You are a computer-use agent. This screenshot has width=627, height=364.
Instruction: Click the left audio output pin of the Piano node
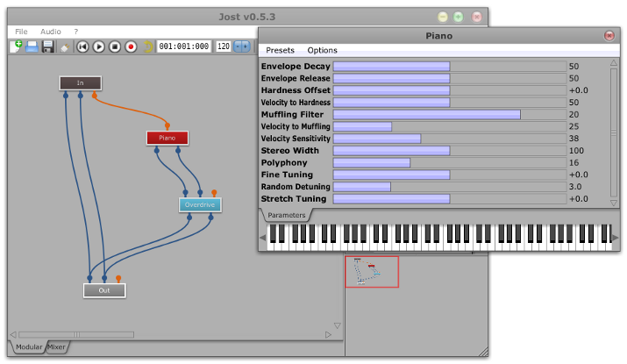(x=157, y=150)
